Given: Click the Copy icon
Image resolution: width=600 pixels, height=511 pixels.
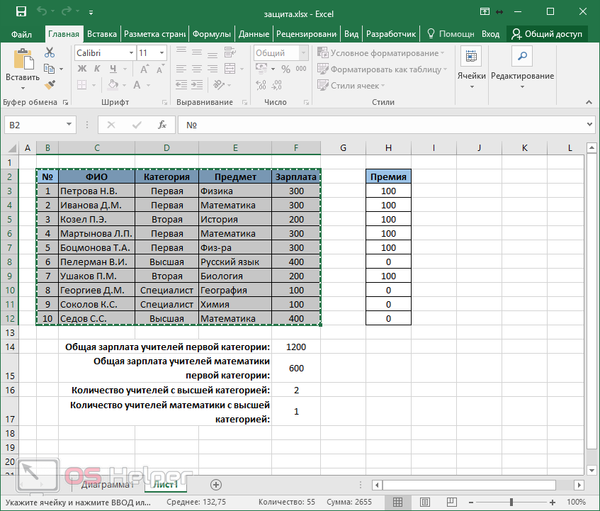Looking at the screenshot, I should pyautogui.click(x=49, y=69).
